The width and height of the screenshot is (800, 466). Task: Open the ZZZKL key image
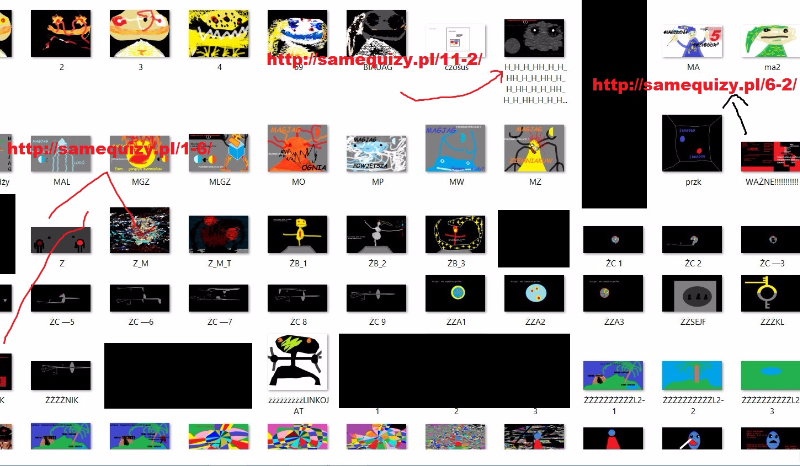pyautogui.click(x=771, y=294)
